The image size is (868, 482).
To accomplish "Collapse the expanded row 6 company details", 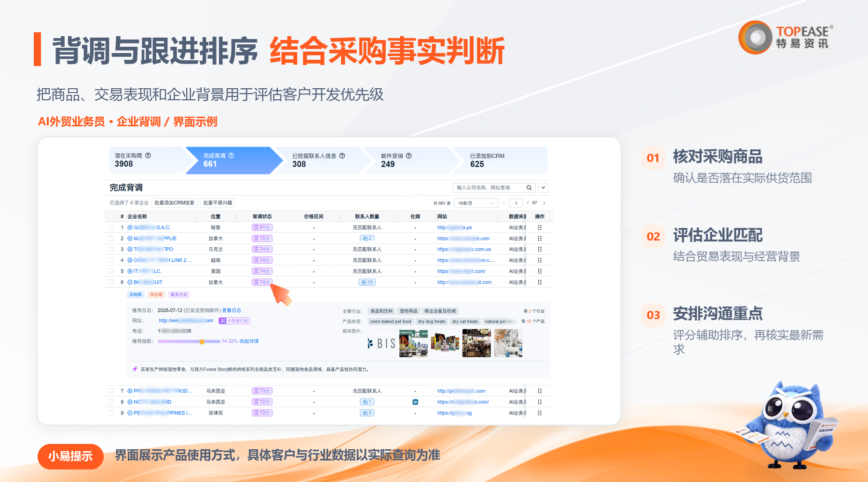I will [x=130, y=282].
